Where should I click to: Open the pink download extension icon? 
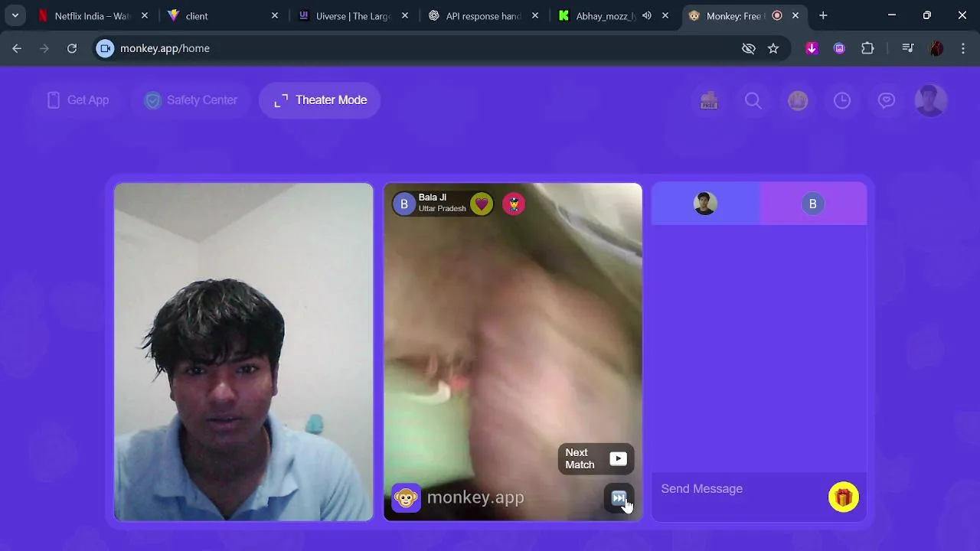click(812, 48)
